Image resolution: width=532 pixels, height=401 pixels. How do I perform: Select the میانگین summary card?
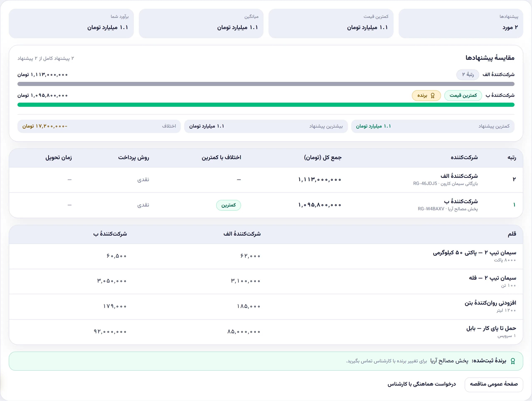[201, 23]
